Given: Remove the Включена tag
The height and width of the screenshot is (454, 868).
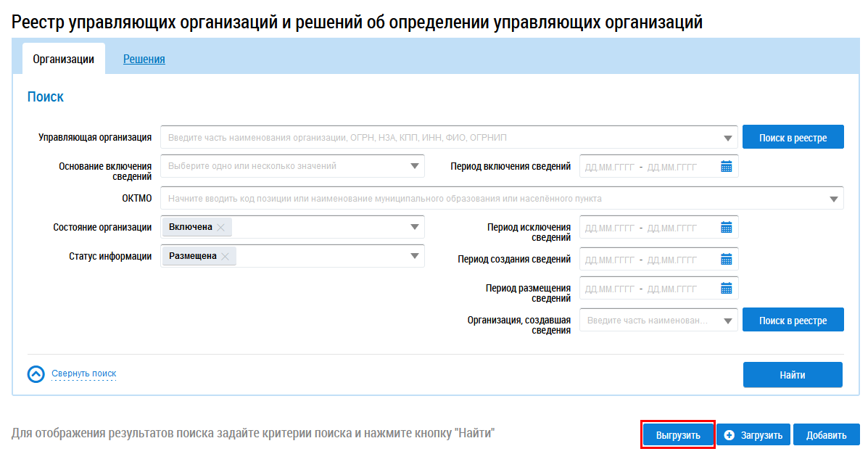Looking at the screenshot, I should click(221, 228).
